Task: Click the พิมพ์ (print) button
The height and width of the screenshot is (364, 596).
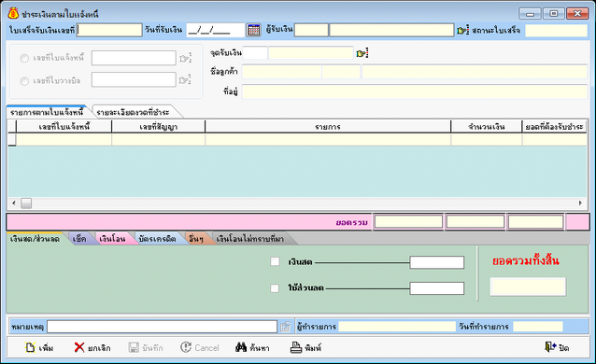Action: [x=306, y=347]
